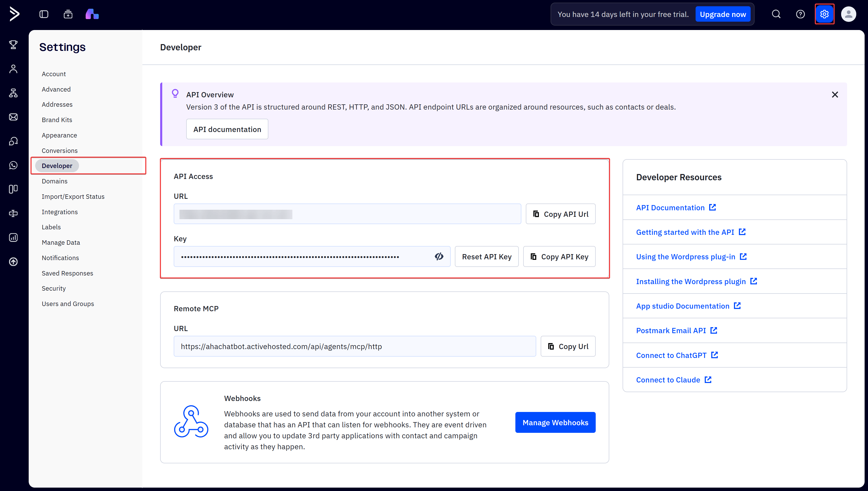Image resolution: width=868 pixels, height=491 pixels.
Task: Open Connect to ChatGPT link
Action: [677, 355]
